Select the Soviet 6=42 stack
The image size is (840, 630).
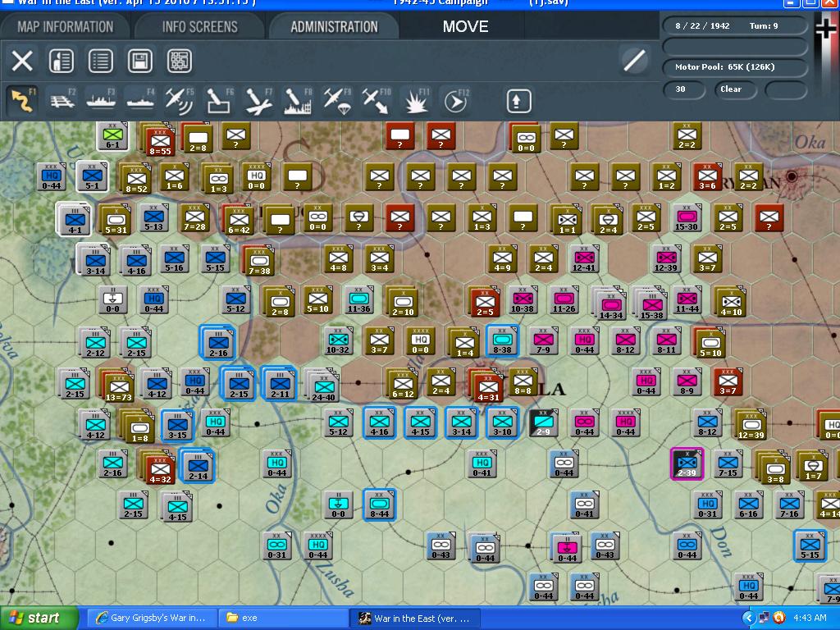[x=239, y=221]
